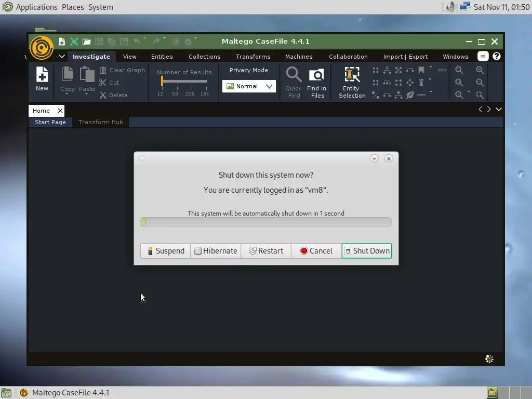Cancel the shutdown dialog
The width and height of the screenshot is (532, 399).
pyautogui.click(x=316, y=251)
